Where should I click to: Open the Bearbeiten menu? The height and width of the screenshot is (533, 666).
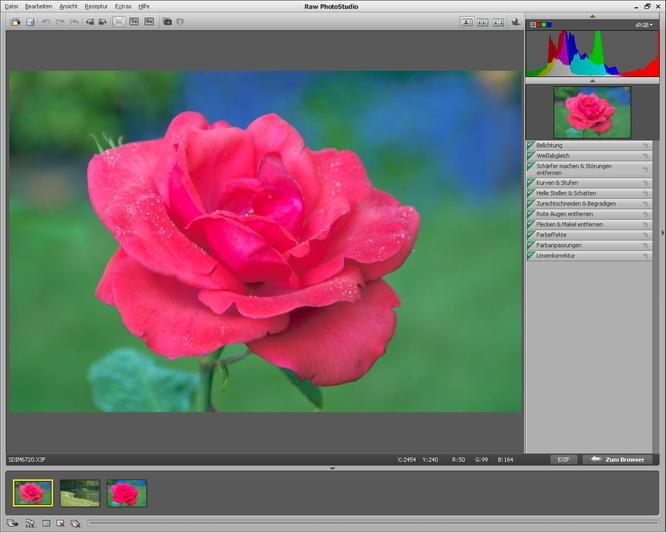pos(39,6)
